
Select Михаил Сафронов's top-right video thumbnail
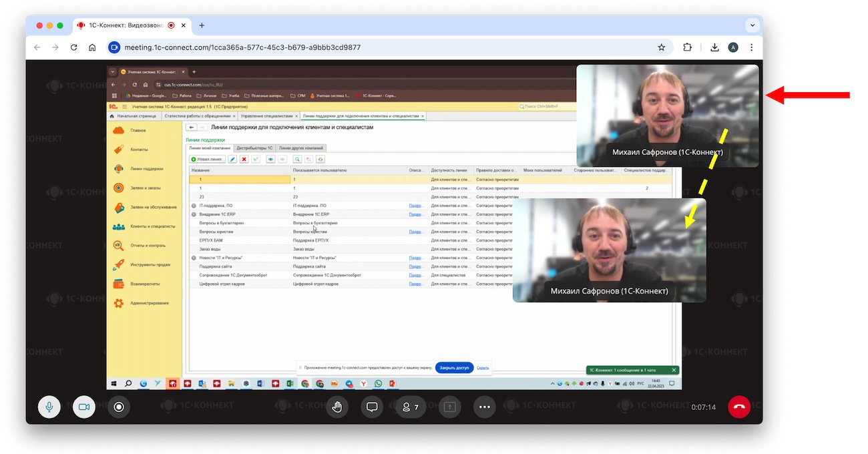tap(667, 115)
